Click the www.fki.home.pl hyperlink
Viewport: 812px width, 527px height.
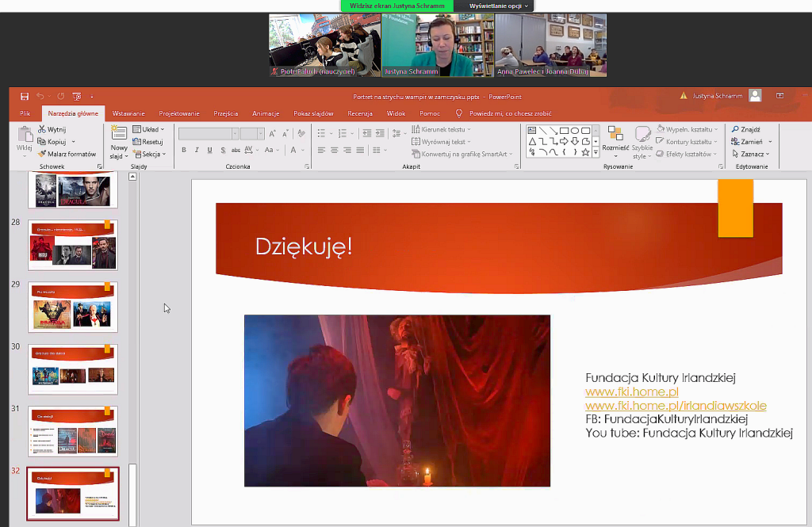click(632, 391)
